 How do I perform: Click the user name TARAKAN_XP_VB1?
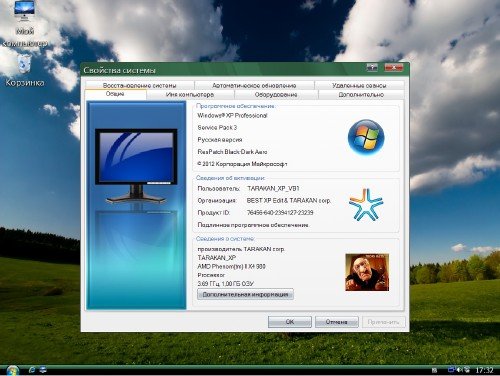(x=273, y=188)
